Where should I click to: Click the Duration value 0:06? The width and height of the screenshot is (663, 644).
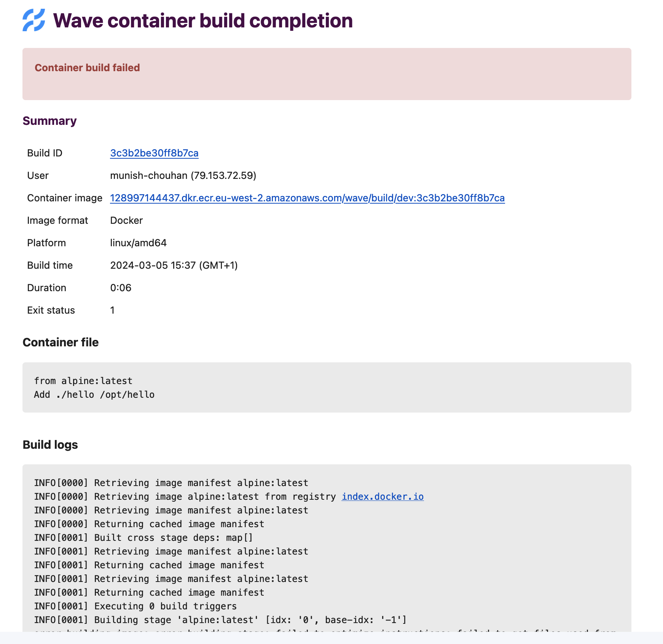point(121,288)
